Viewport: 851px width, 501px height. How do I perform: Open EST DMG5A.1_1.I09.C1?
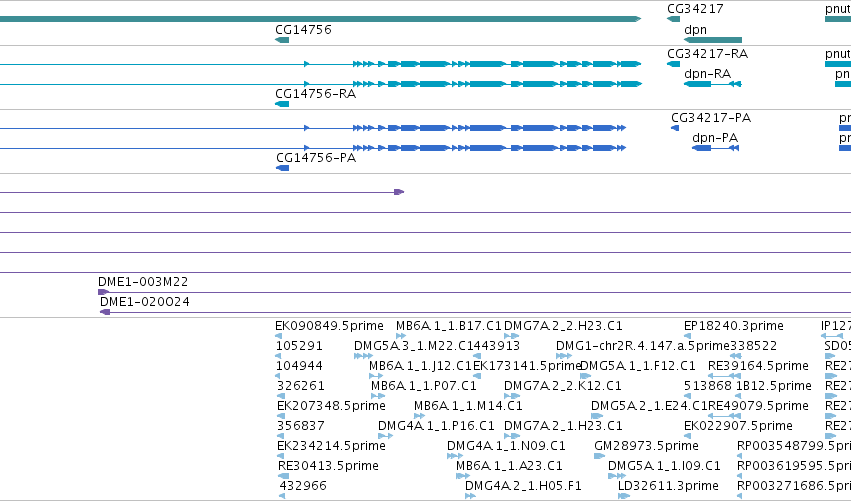(x=664, y=466)
